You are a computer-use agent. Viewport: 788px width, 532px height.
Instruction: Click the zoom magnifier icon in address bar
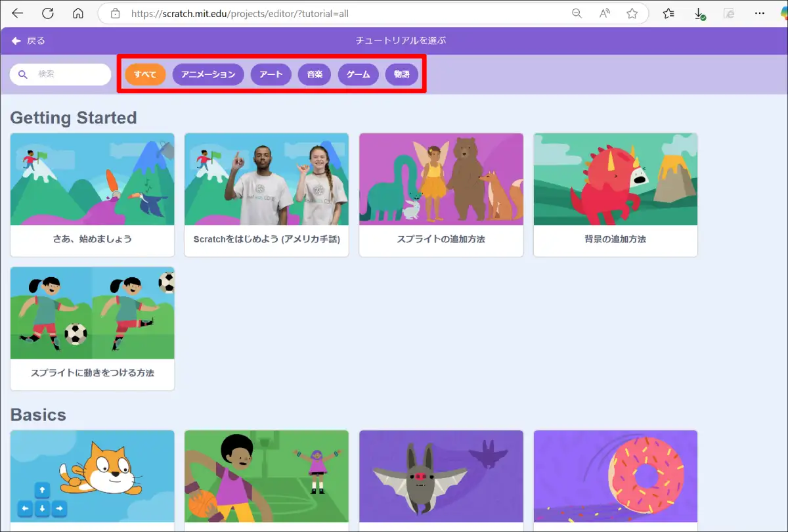click(x=577, y=13)
